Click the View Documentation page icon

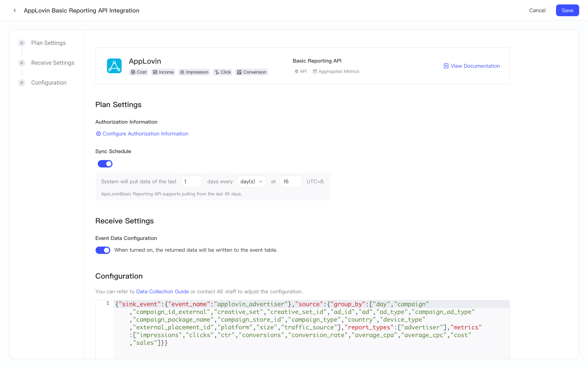click(446, 66)
